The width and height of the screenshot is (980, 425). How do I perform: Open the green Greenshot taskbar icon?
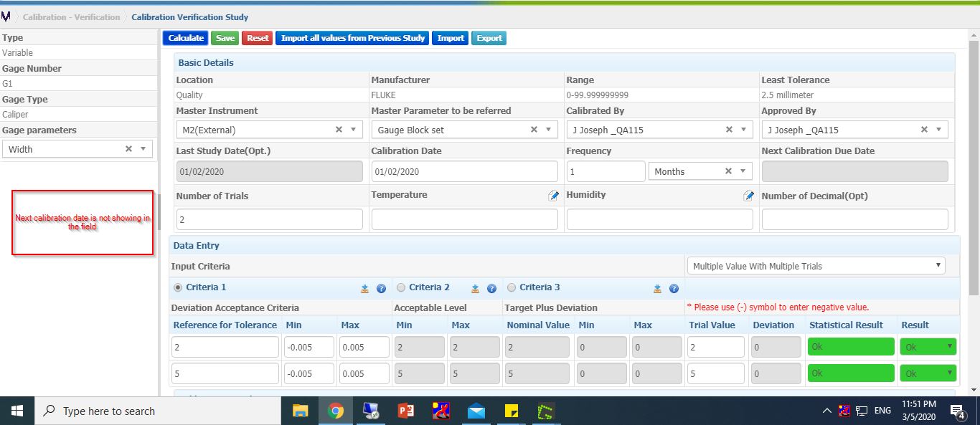tap(547, 411)
